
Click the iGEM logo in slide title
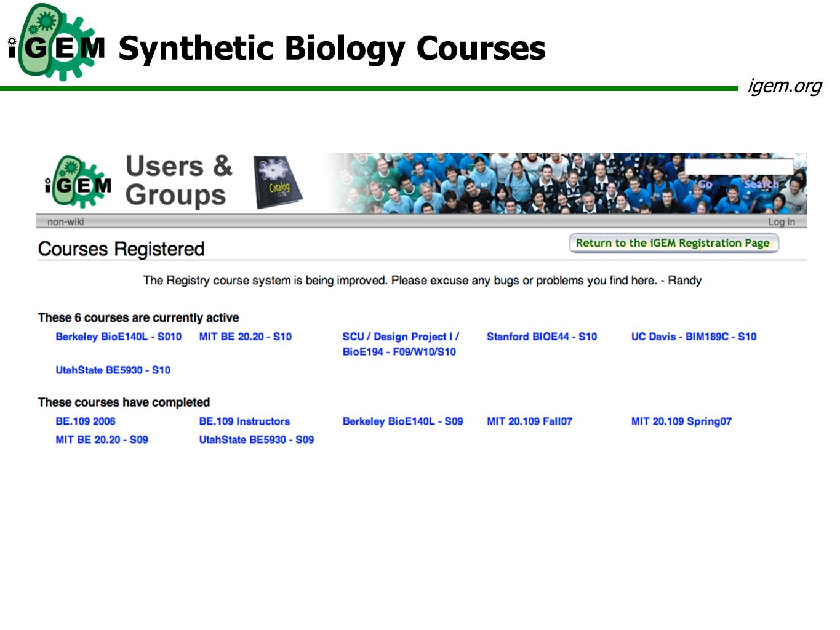coord(55,43)
